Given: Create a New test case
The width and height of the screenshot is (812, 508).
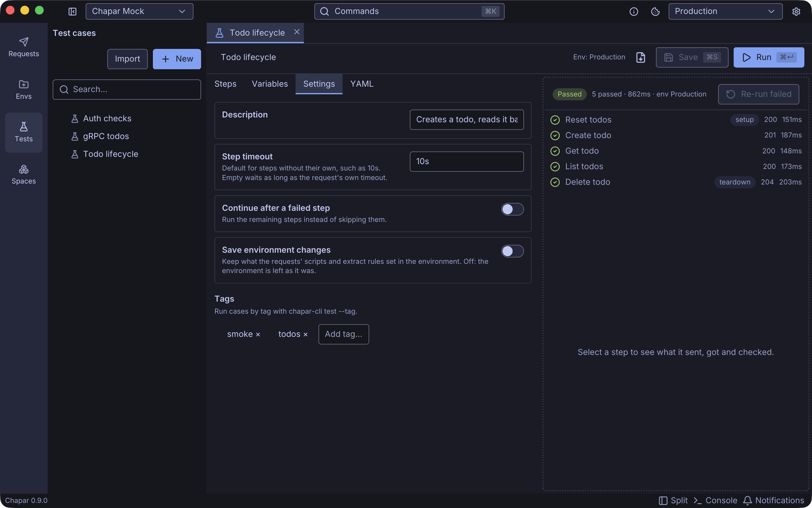Looking at the screenshot, I should pos(177,59).
